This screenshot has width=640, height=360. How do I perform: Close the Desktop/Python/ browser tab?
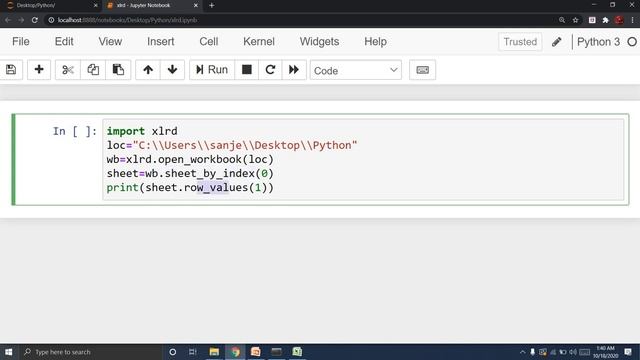(x=96, y=5)
